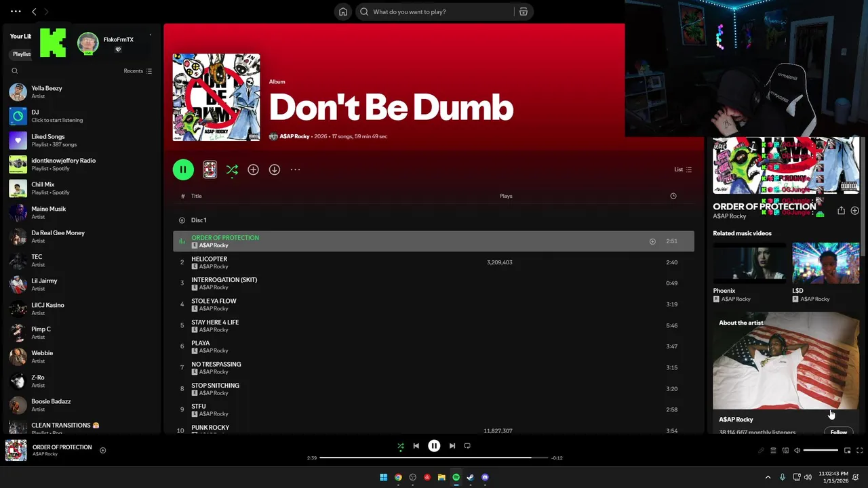Open Boosie Badazz artist in library
Viewport: 868px width, 488px height.
click(81, 405)
